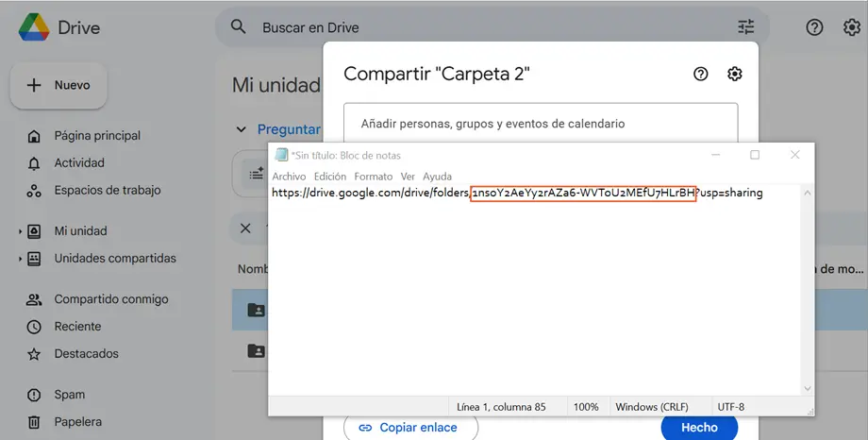
Task: Click the home icon beside Página principal
Action: tap(34, 136)
